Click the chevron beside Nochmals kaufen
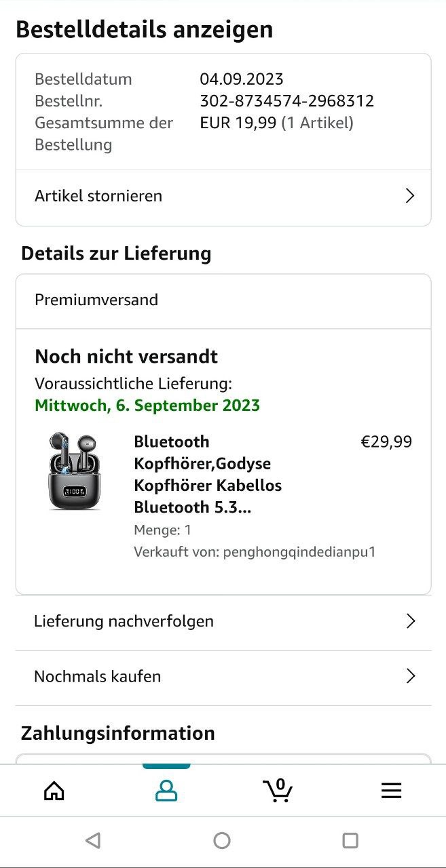 tap(410, 676)
